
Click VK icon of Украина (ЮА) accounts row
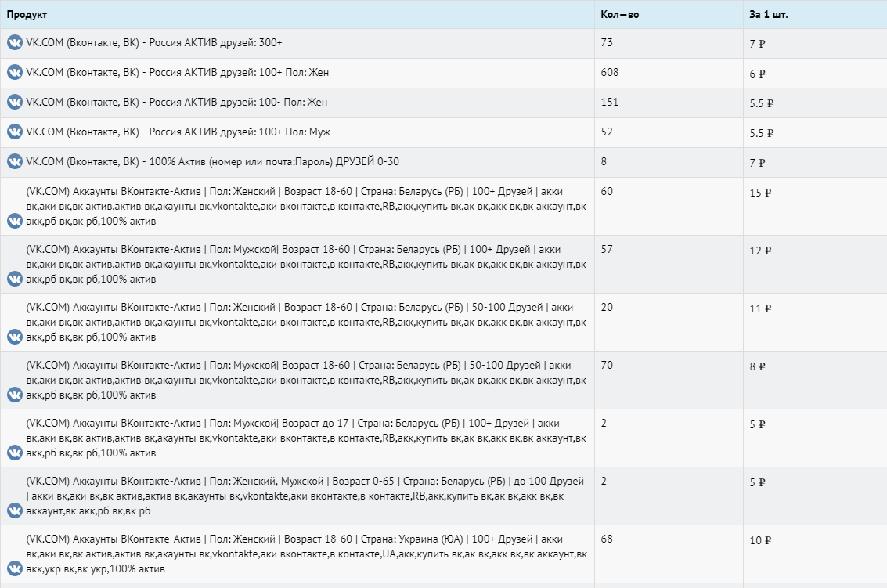15,568
